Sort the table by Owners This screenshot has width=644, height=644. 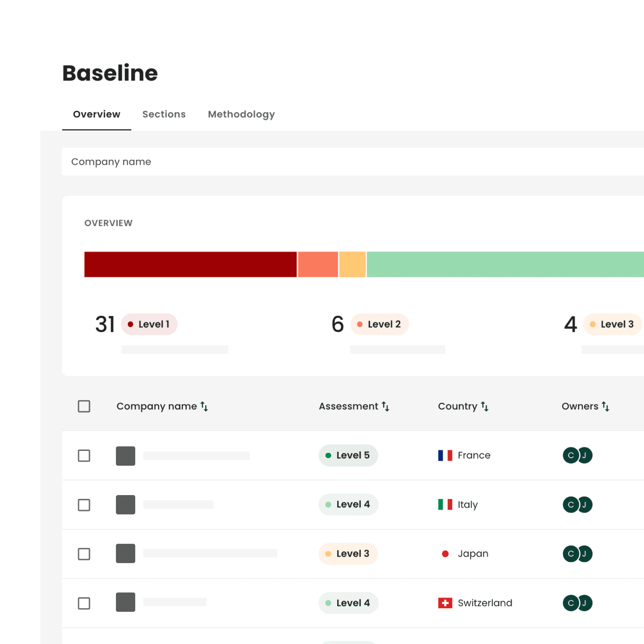point(605,407)
